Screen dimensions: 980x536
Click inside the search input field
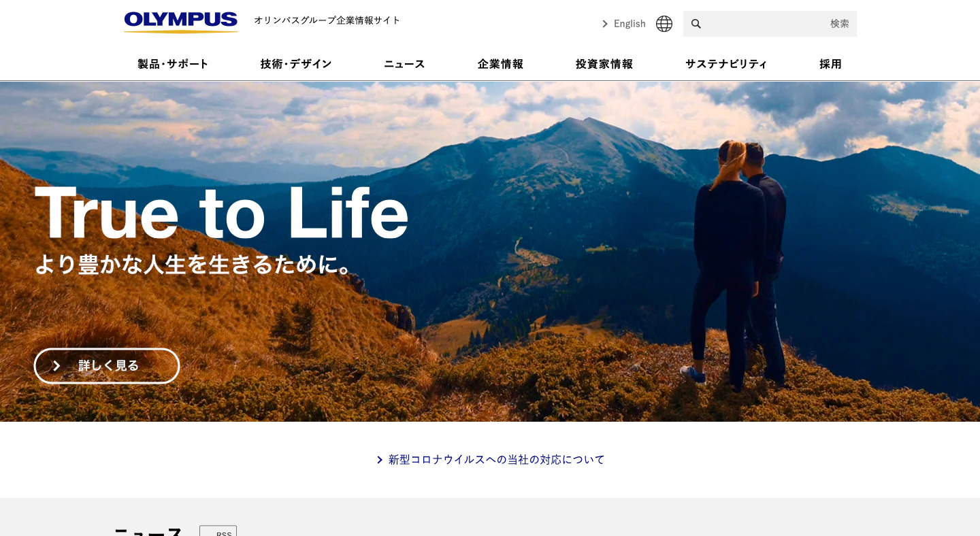click(x=762, y=23)
